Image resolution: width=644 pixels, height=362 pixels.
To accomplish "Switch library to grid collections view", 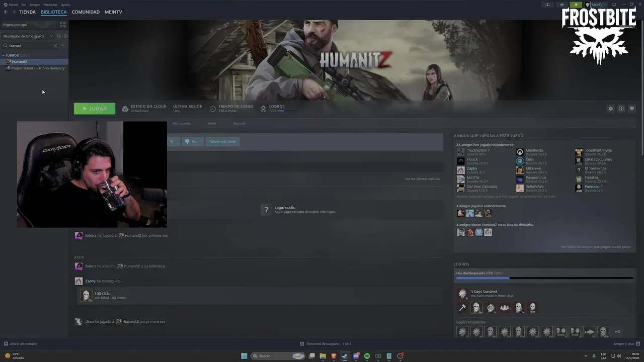I will tap(63, 25).
